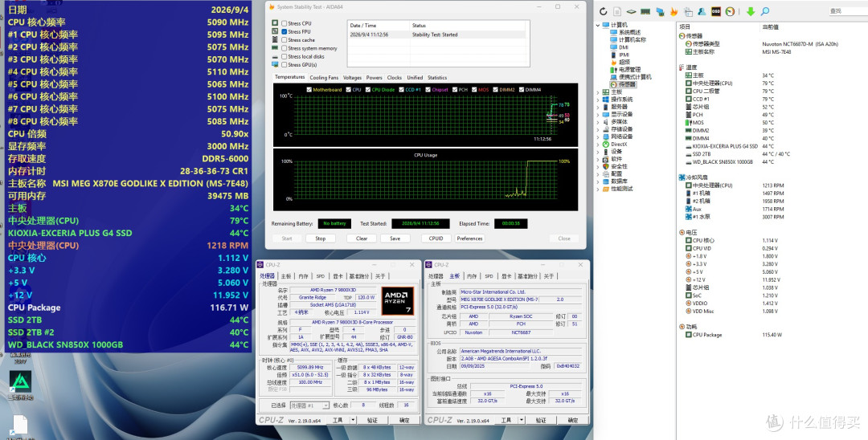Expand the 主板 tree node in AIDA64
Image resolution: width=868 pixels, height=440 pixels.
click(x=598, y=92)
